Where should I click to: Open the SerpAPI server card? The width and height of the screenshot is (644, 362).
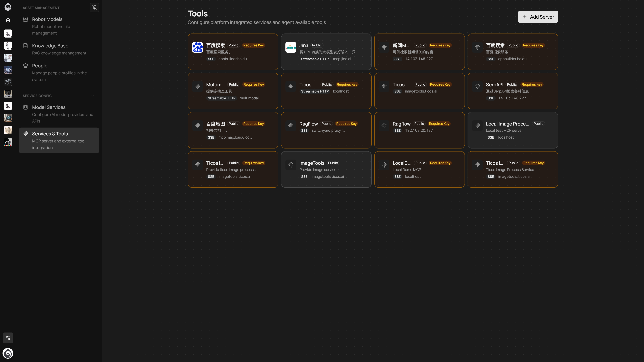pyautogui.click(x=513, y=91)
